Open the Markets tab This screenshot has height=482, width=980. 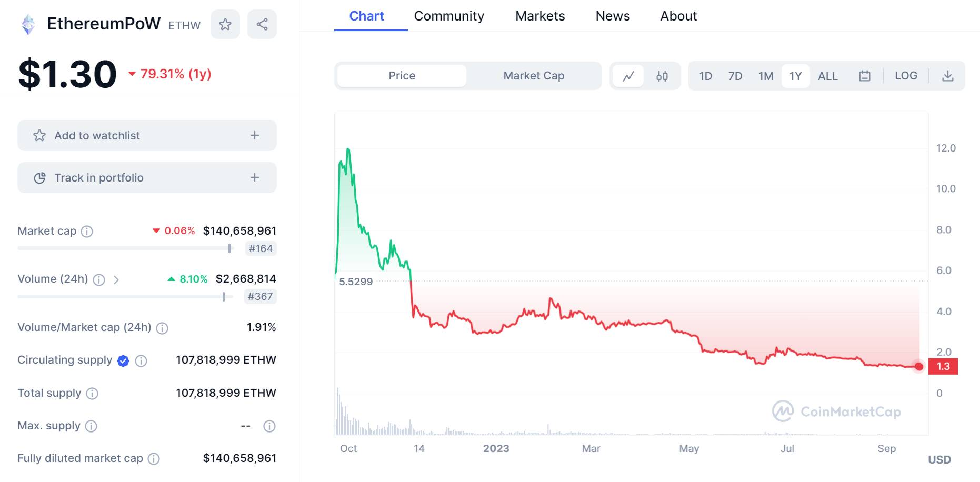click(540, 16)
